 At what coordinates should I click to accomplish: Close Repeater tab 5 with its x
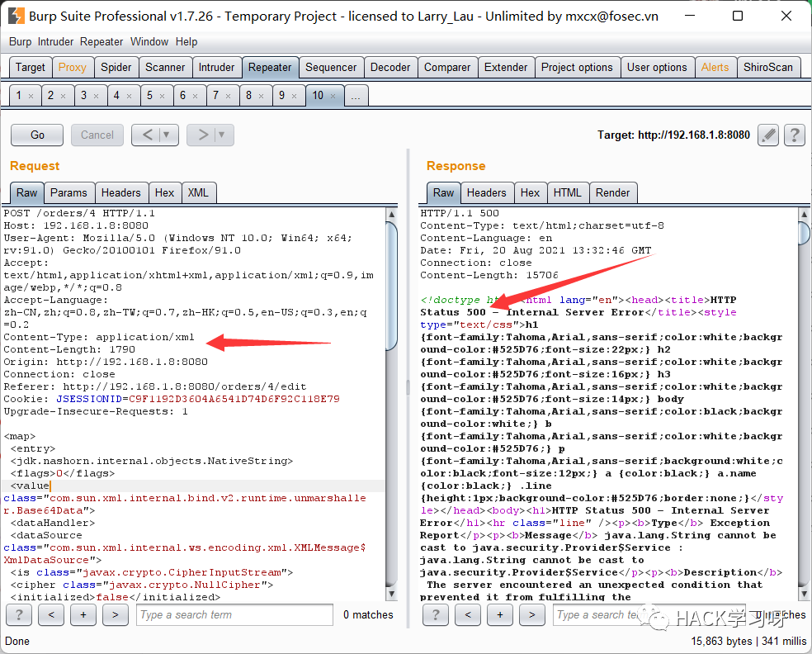click(x=162, y=96)
